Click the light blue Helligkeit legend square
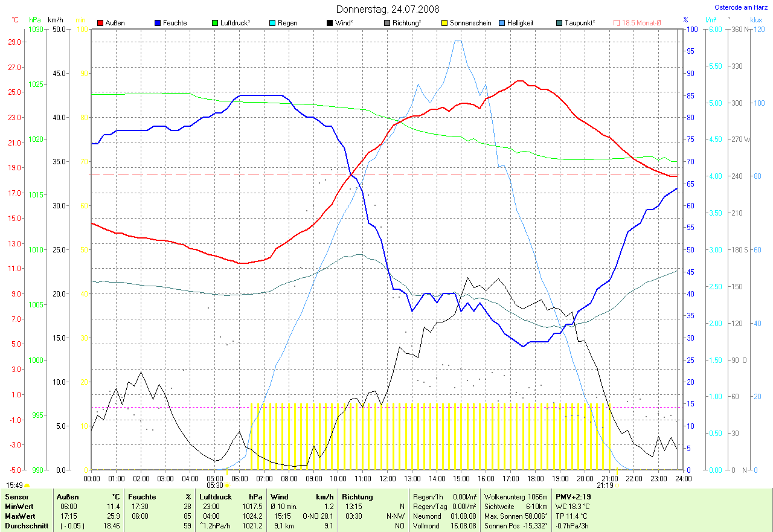The width and height of the screenshot is (773, 532). pos(502,23)
